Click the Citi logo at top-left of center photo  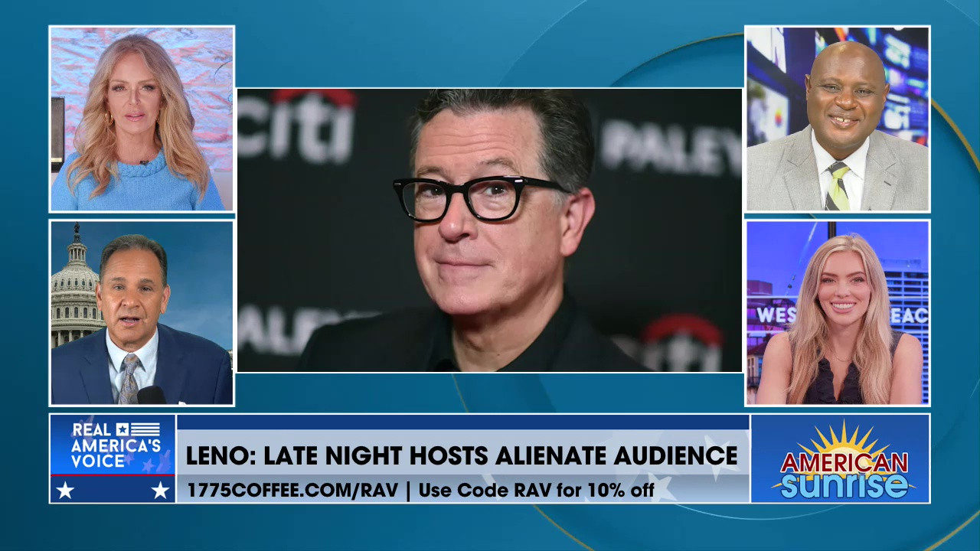click(296, 125)
